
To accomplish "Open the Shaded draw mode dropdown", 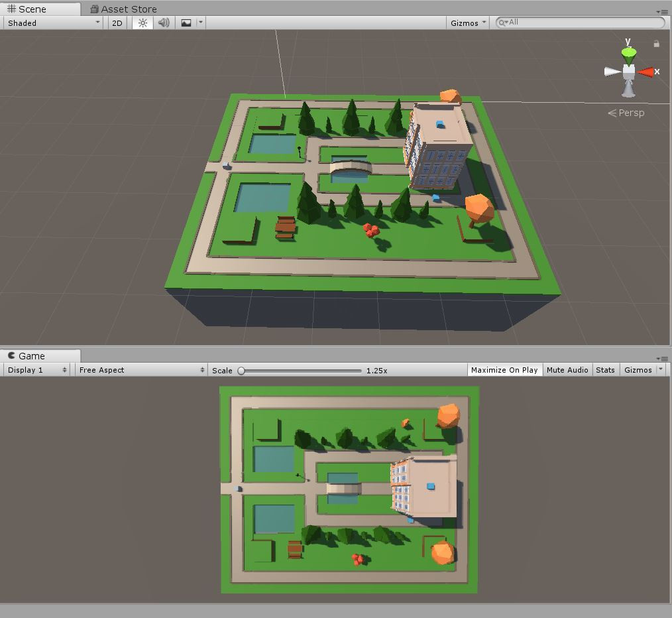I will 53,23.
